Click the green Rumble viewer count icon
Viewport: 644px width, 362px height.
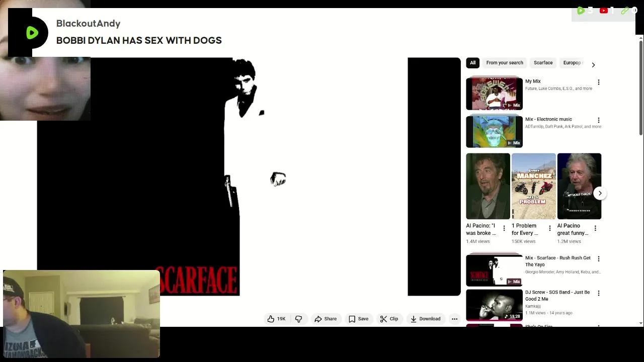click(x=581, y=11)
